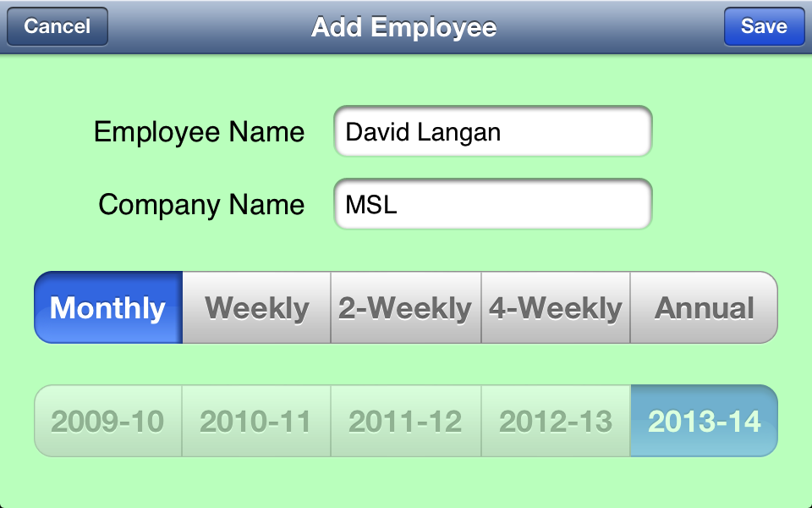
Task: Set pay frequency to Annual
Action: coord(704,307)
